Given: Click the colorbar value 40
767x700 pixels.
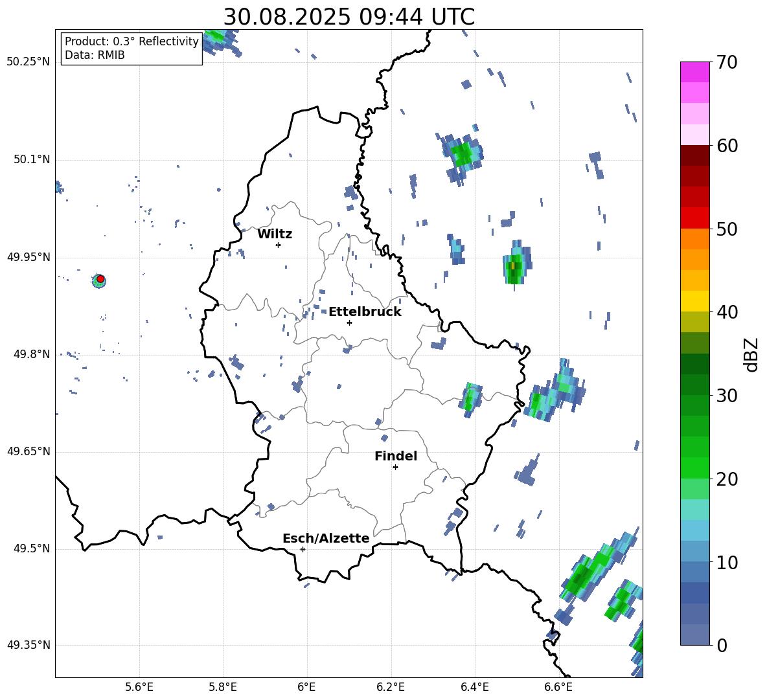Looking at the screenshot, I should tap(727, 312).
